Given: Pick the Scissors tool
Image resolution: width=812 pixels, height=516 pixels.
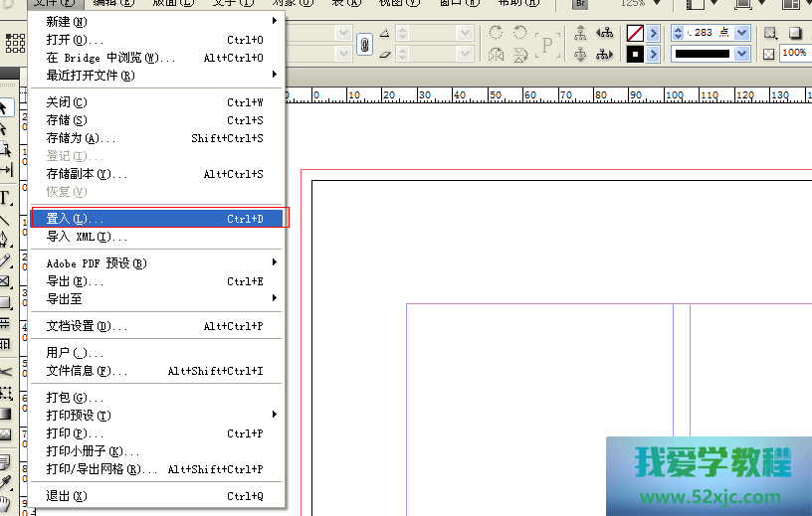Looking at the screenshot, I should (x=5, y=371).
